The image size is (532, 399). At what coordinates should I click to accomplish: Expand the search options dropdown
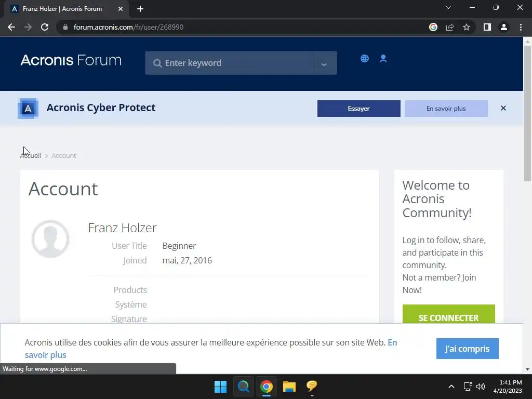(x=324, y=63)
